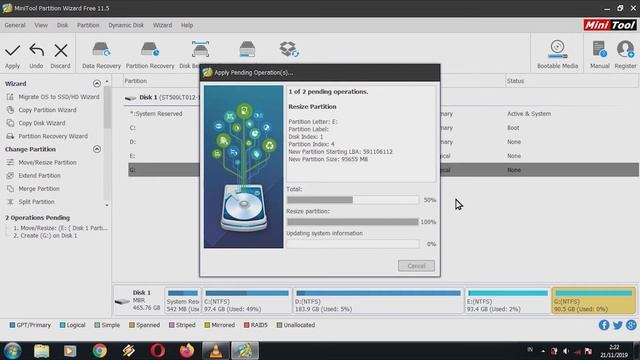This screenshot has height=360, width=640.
Task: Click the Facebook share icon
Action: (x=604, y=325)
